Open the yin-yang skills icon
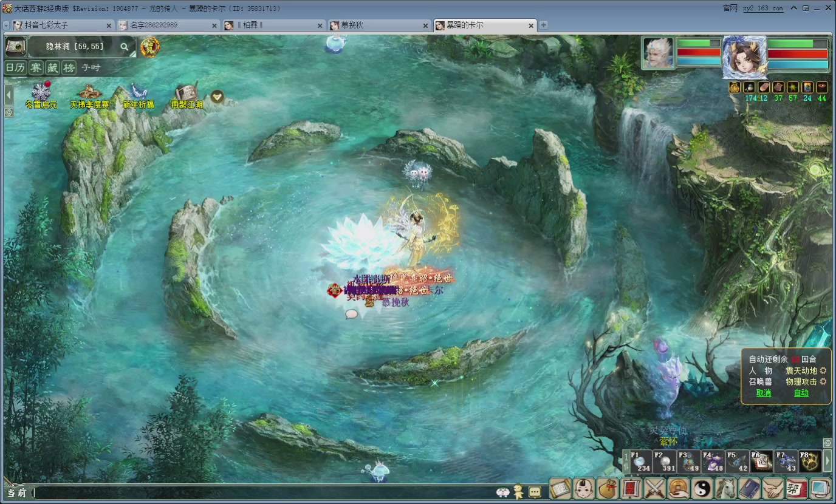Viewport: 836px width, 504px height. pyautogui.click(x=702, y=488)
